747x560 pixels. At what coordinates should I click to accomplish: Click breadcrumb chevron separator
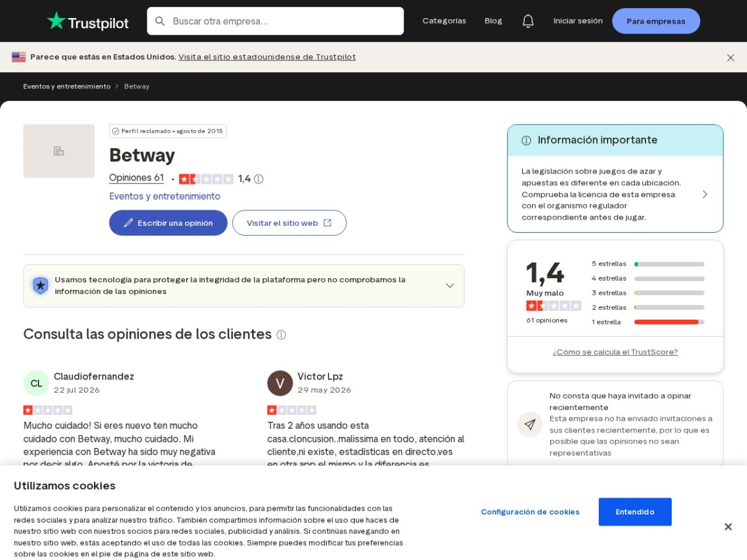pyautogui.click(x=116, y=86)
